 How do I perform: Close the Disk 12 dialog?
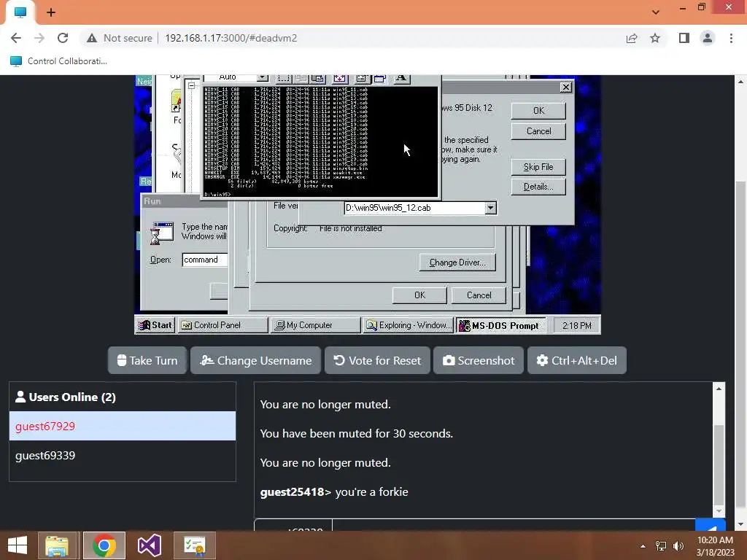565,87
